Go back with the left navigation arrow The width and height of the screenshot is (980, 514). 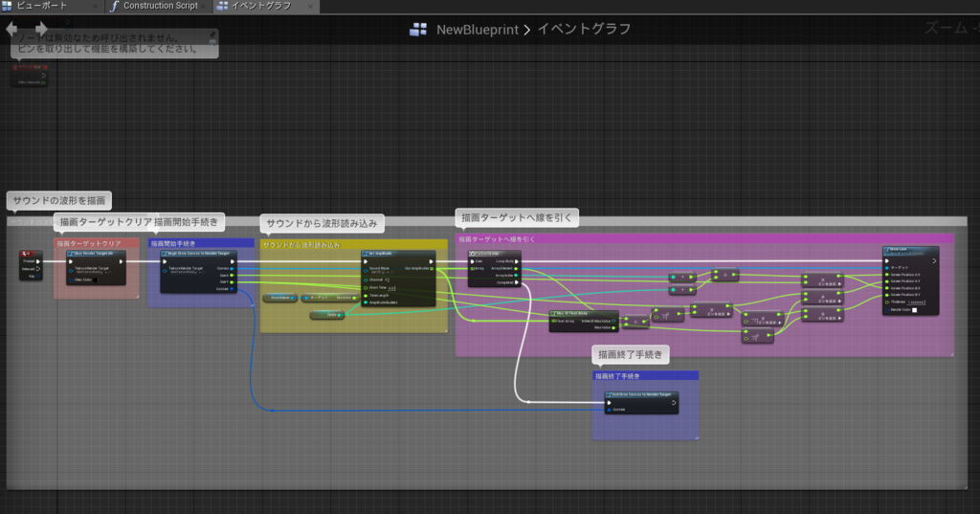pyautogui.click(x=11, y=28)
